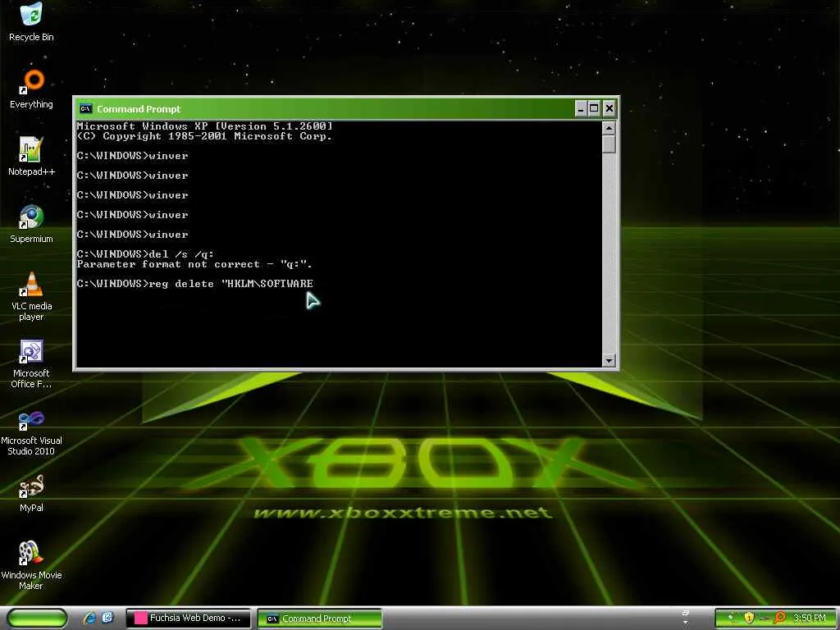Screen dimensions: 840x630
Task: Click the 'reg delete' command line
Action: pos(195,283)
